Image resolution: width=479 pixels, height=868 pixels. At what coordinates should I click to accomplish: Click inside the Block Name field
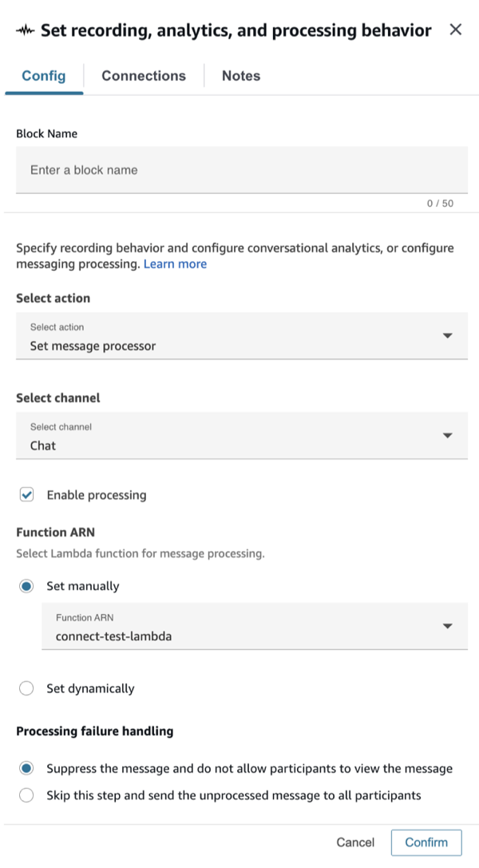tap(239, 169)
